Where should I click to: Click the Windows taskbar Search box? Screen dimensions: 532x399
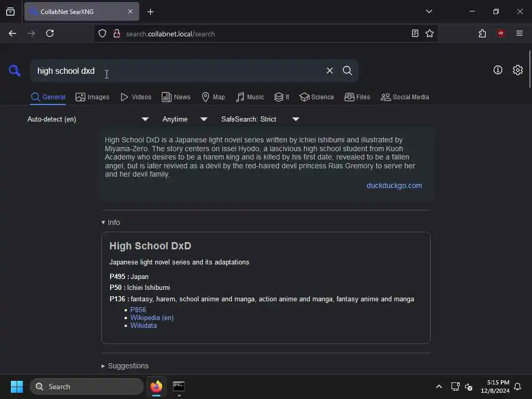click(x=87, y=387)
